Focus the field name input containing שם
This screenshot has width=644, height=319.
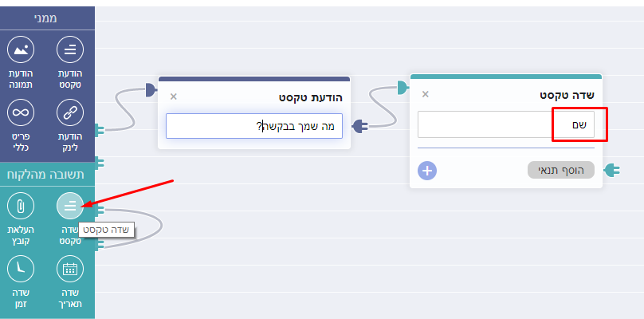506,124
